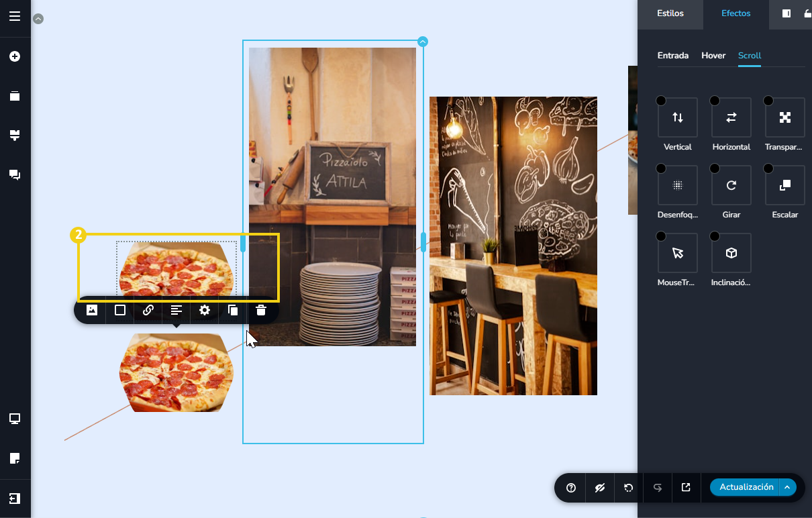Choose the Escalar scale effect

click(x=785, y=185)
